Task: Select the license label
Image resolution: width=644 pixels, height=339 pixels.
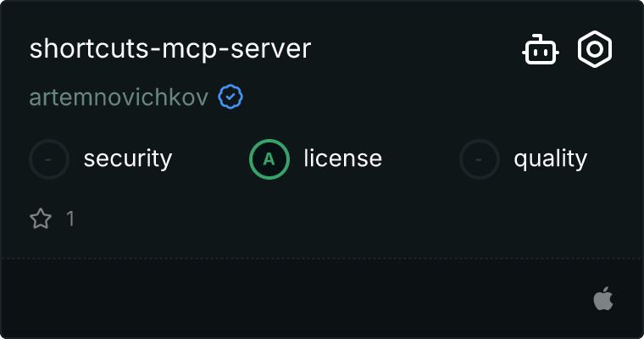Action: tap(342, 158)
